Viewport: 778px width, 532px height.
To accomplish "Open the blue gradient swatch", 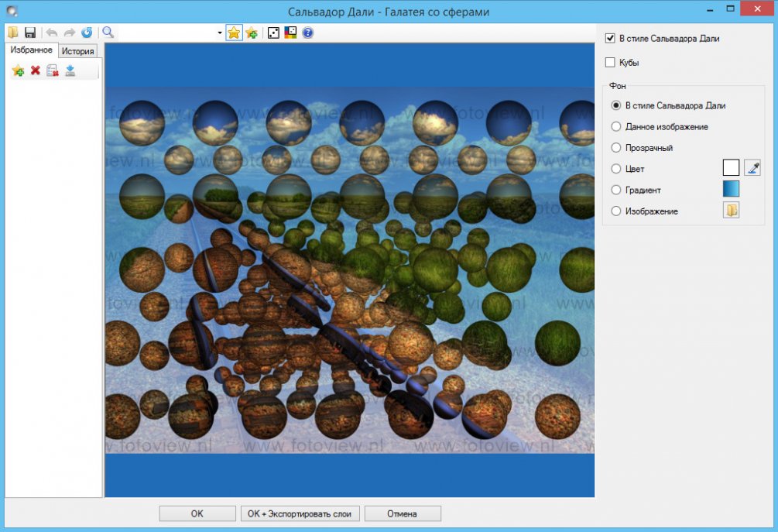I will pos(731,189).
